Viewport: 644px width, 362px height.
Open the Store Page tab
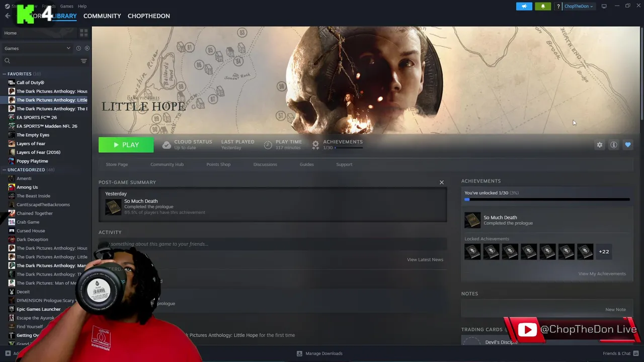point(117,164)
